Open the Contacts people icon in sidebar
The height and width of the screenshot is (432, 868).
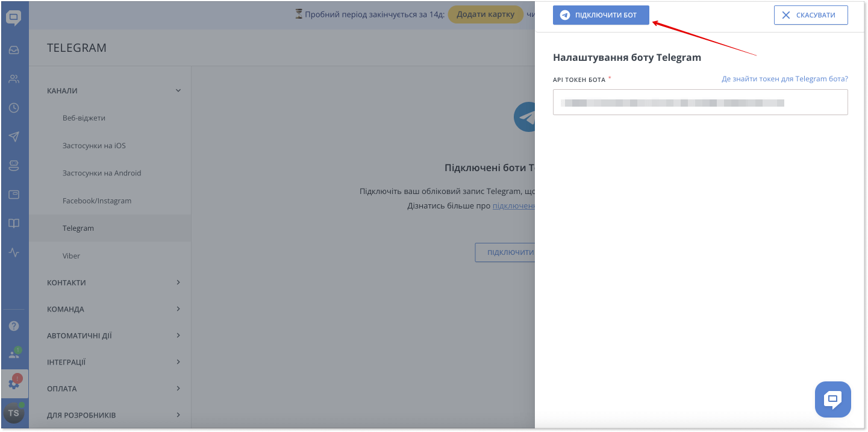click(x=14, y=79)
